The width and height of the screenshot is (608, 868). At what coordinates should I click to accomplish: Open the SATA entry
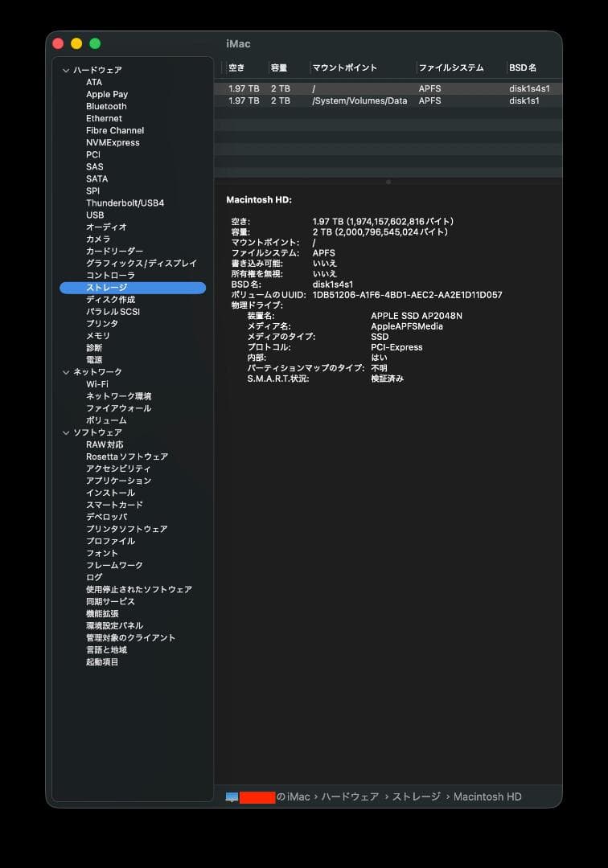(x=97, y=178)
